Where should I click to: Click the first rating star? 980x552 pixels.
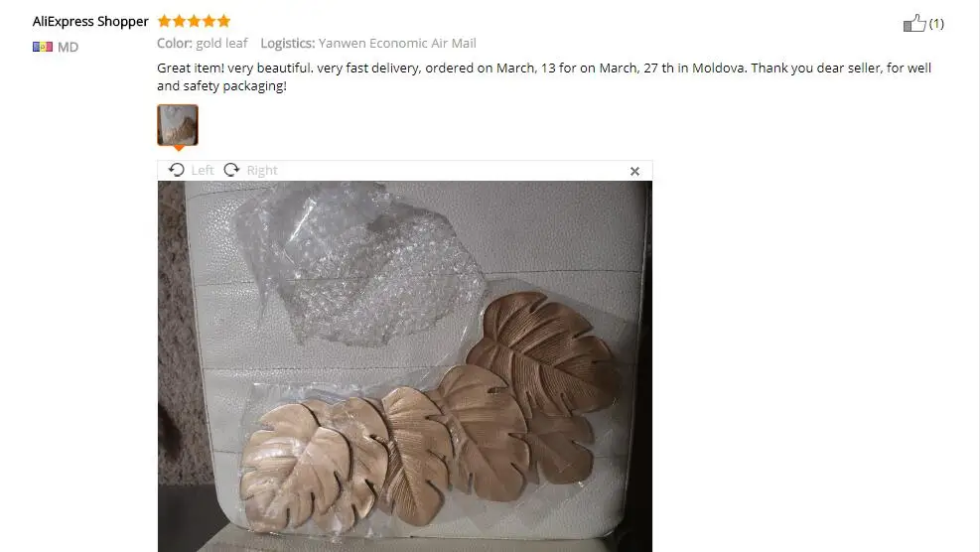[x=165, y=21]
